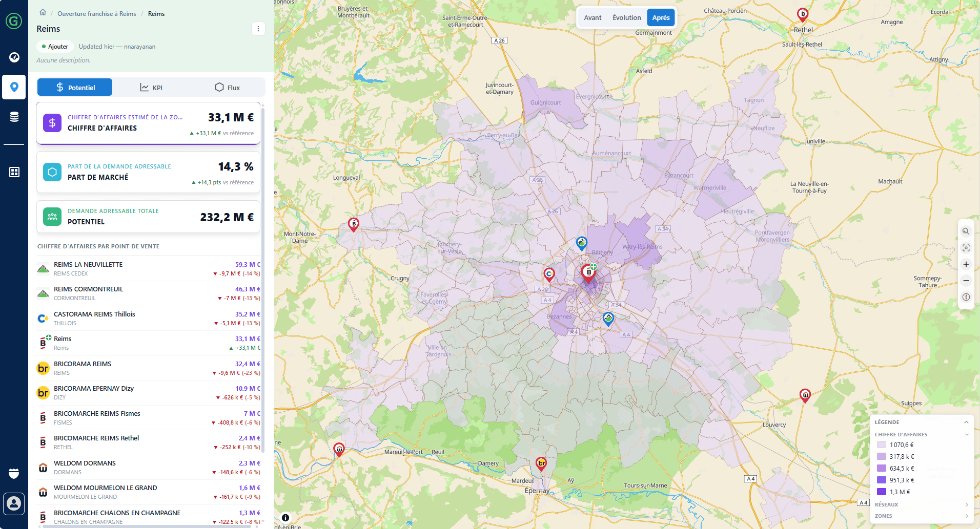
Task: Recenter the map with focus icon
Action: coord(966,248)
